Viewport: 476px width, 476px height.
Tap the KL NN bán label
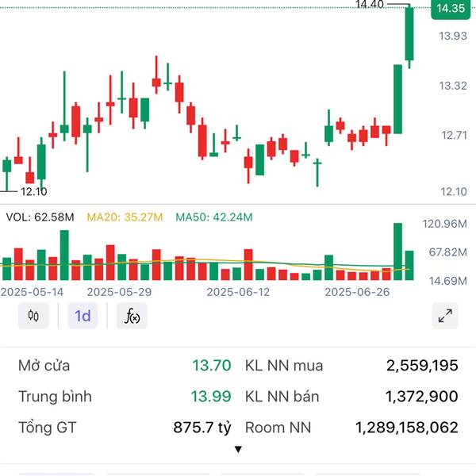click(282, 396)
